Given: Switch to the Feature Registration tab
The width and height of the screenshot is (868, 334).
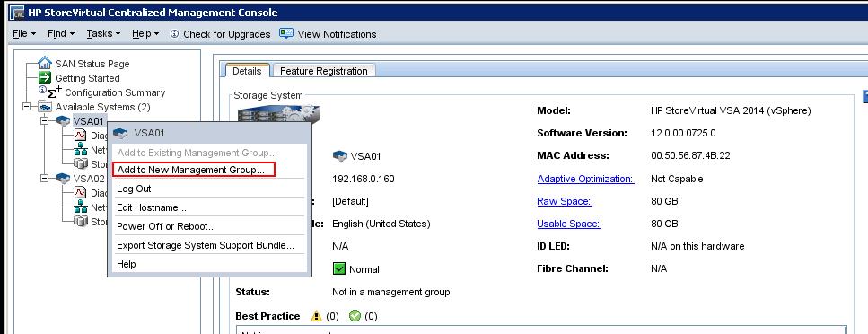Looking at the screenshot, I should click(x=324, y=71).
